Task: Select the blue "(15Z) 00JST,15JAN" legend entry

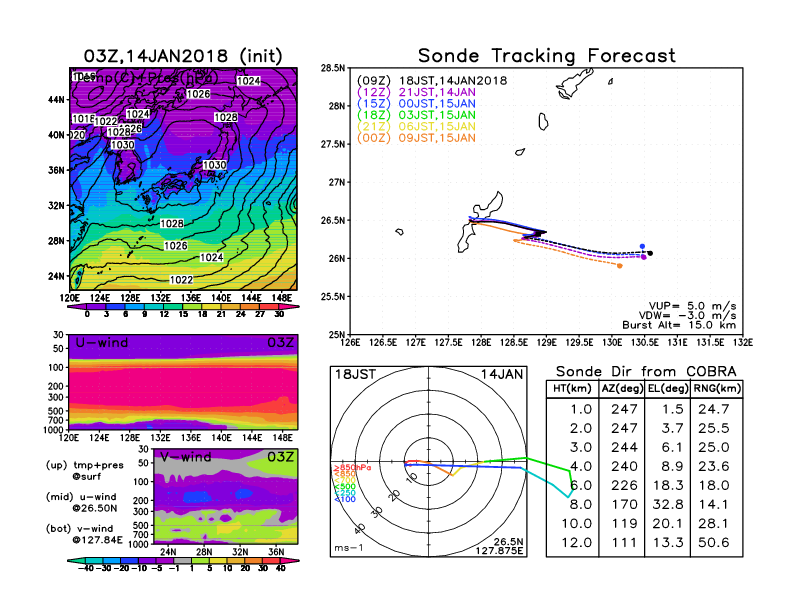Action: [x=416, y=104]
